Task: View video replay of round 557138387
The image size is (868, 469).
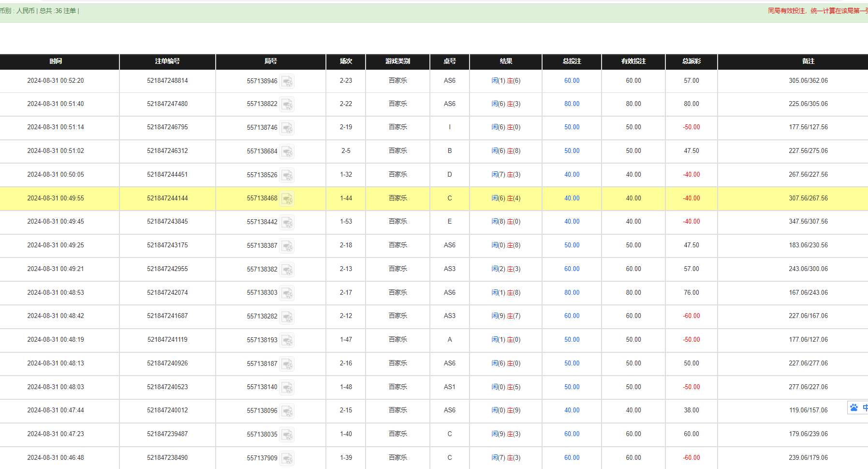Action: click(287, 246)
